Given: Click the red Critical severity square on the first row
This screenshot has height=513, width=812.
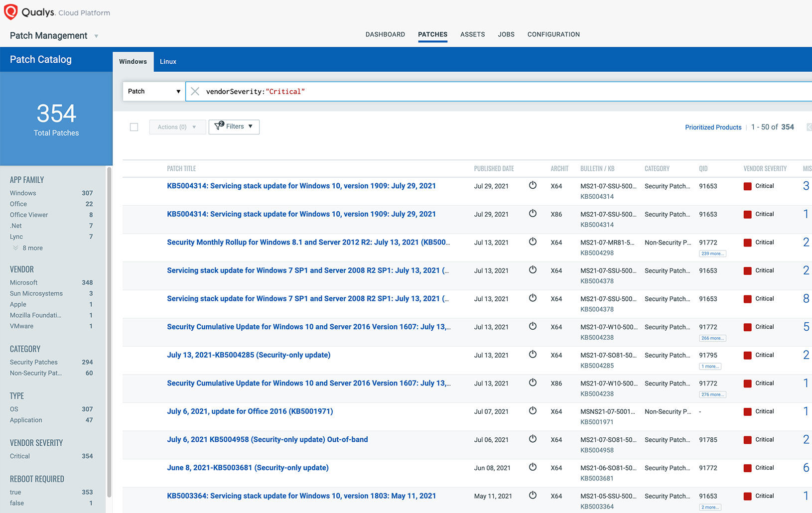Looking at the screenshot, I should (x=747, y=185).
